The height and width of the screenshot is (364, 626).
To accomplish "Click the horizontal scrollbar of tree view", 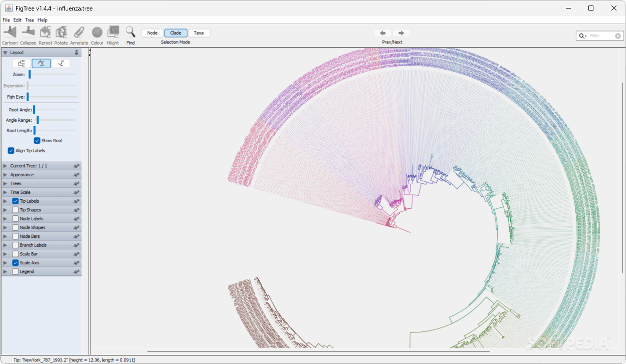I will 319,352.
